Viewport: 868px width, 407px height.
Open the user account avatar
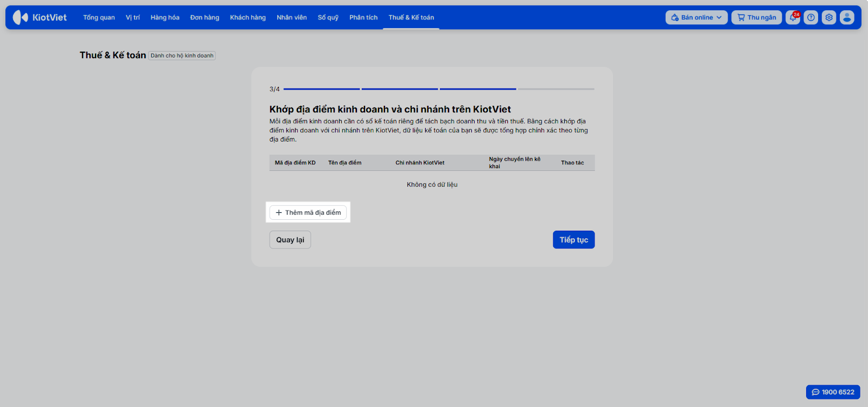point(847,17)
